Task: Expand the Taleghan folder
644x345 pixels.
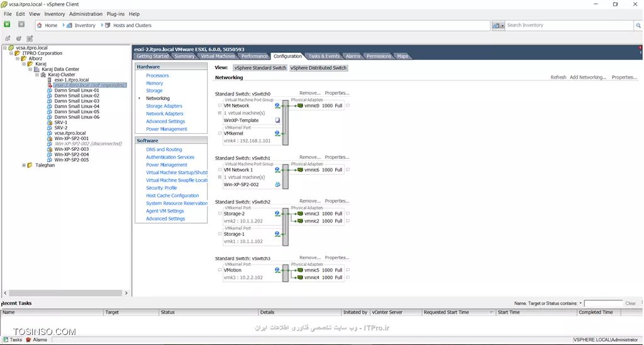Action: 24,165
